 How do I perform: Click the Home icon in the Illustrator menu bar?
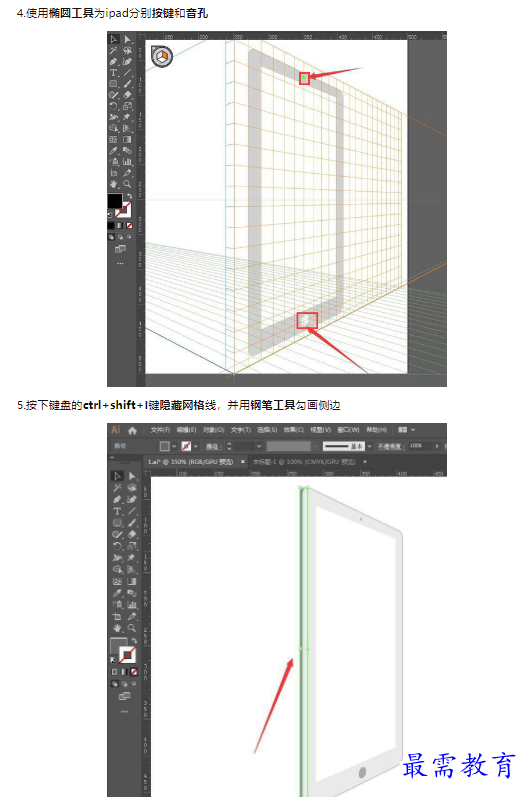point(132,431)
